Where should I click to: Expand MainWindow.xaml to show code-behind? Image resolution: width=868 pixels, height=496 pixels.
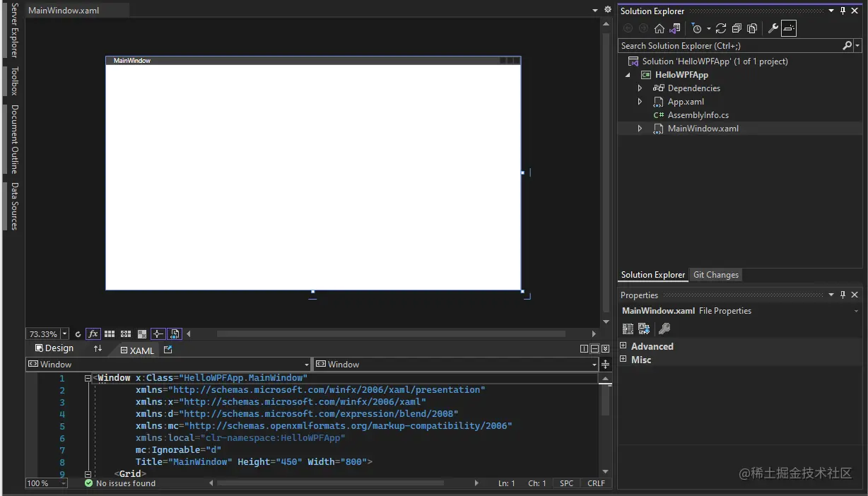click(640, 128)
